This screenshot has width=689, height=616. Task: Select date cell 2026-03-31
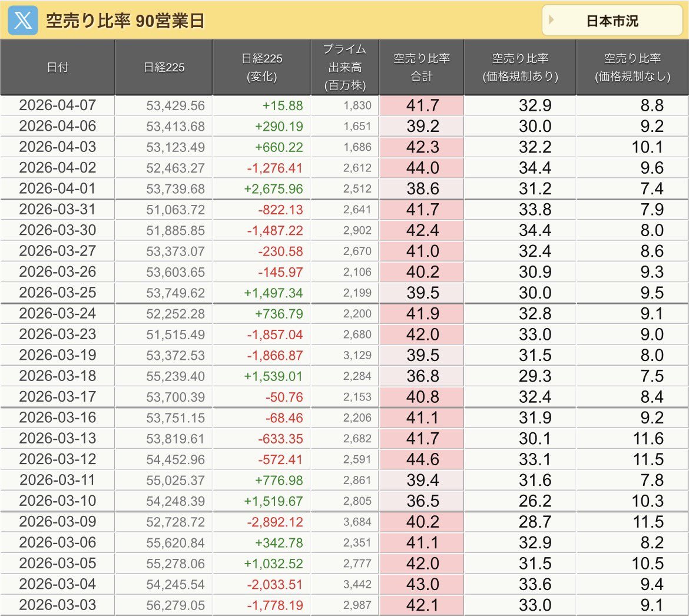click(58, 209)
